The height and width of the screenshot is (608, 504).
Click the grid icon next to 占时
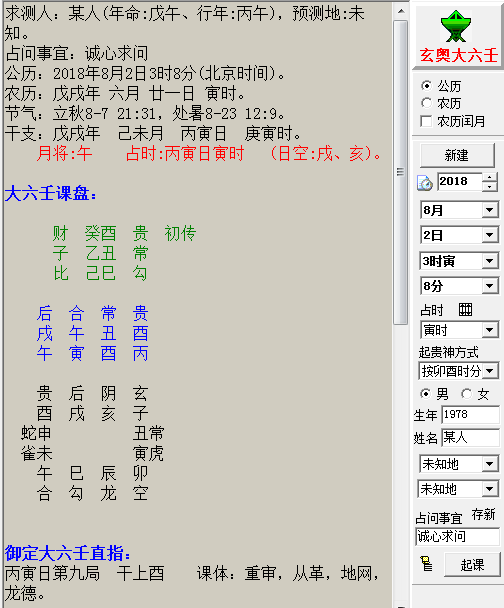465,309
